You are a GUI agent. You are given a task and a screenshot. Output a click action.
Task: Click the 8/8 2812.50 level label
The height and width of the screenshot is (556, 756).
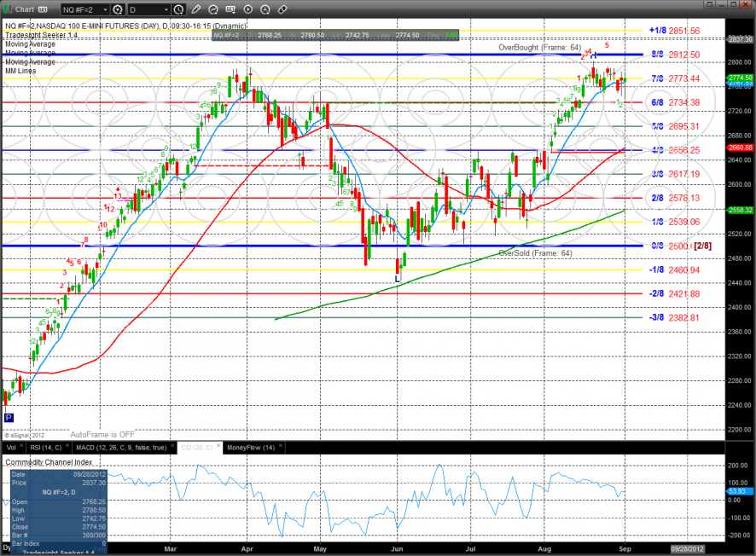click(x=675, y=55)
